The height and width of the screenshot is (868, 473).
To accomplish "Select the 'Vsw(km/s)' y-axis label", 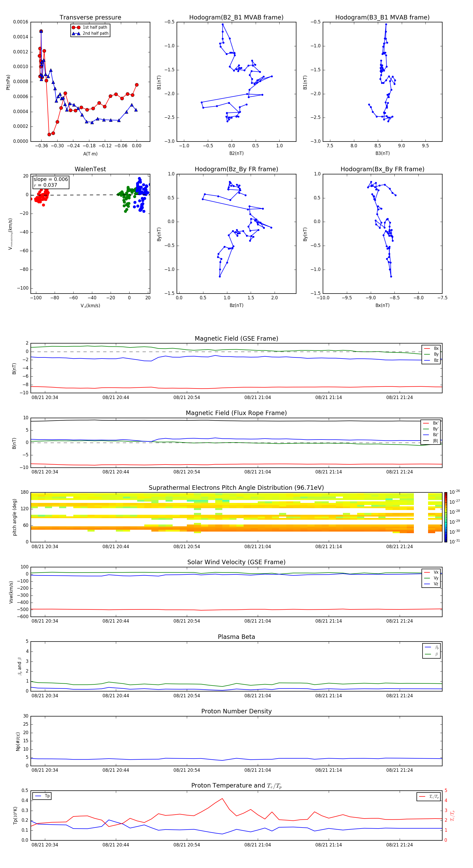I will 11,592.
